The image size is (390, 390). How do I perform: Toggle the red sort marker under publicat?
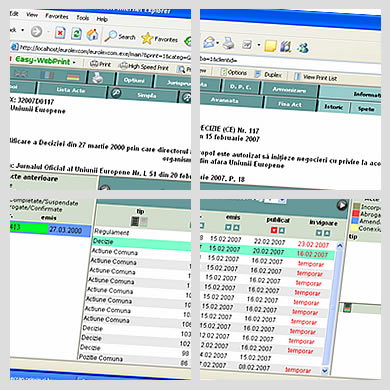(x=274, y=230)
